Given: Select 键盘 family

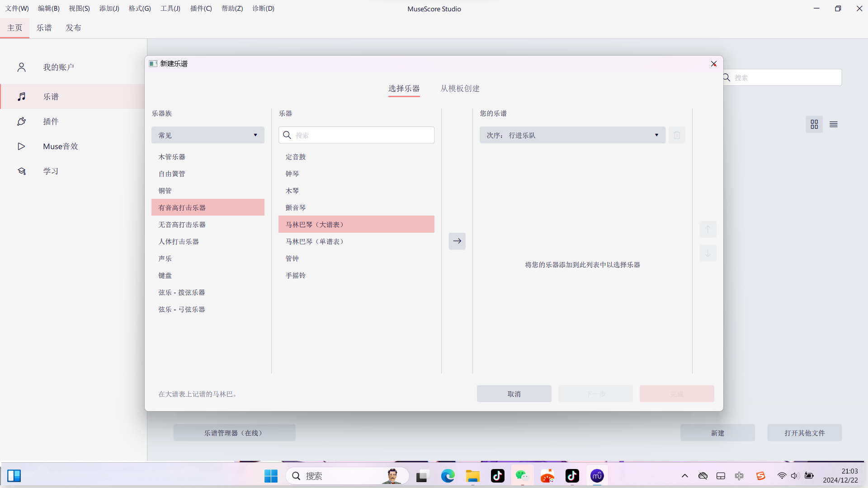Looking at the screenshot, I should tap(208, 275).
